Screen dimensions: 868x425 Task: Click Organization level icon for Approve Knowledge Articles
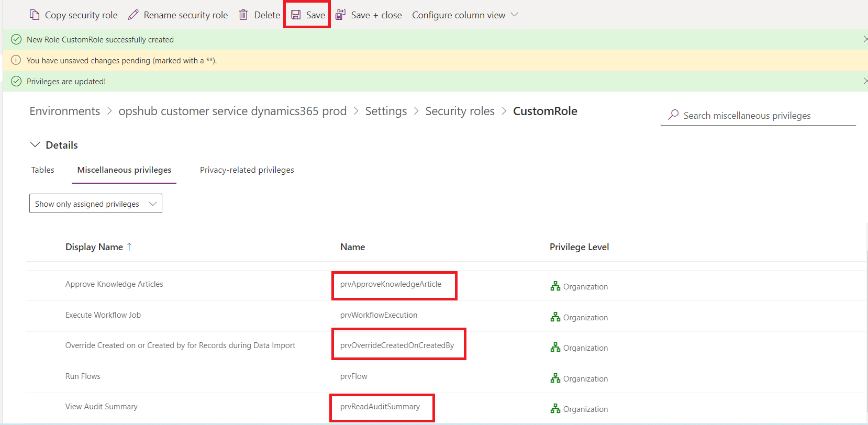[x=555, y=286]
